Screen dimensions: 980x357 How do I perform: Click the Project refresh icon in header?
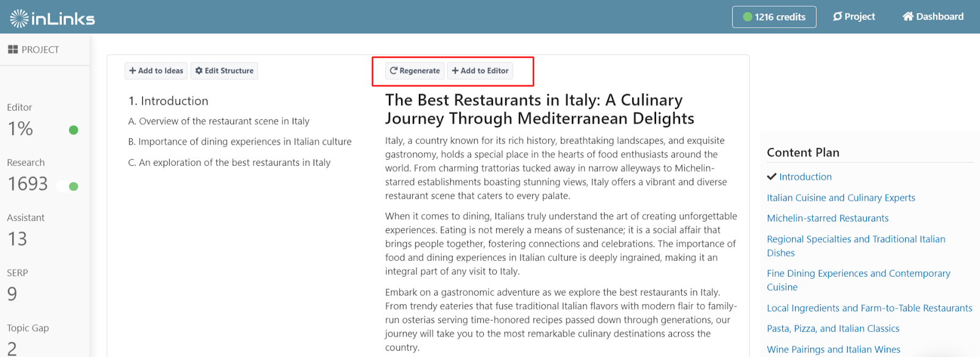click(837, 17)
